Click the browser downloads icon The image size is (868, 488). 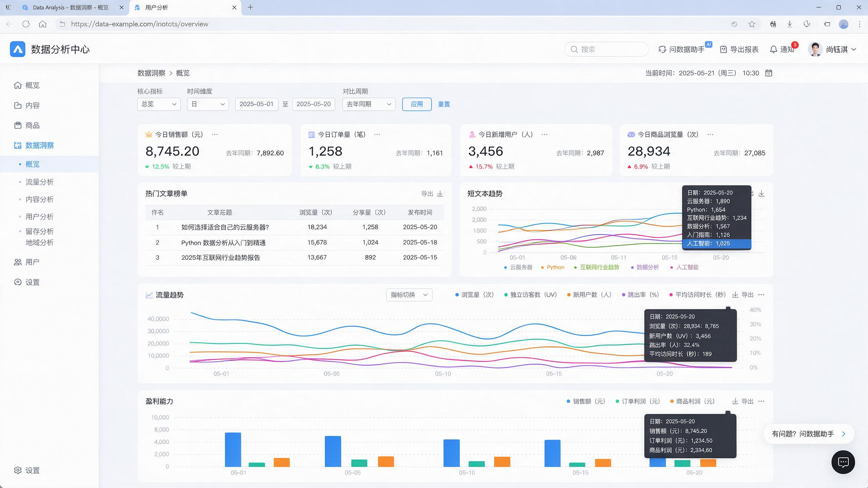point(790,24)
